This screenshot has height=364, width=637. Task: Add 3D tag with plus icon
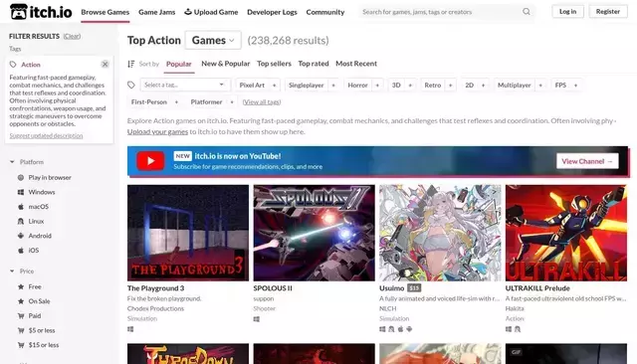[x=410, y=86]
